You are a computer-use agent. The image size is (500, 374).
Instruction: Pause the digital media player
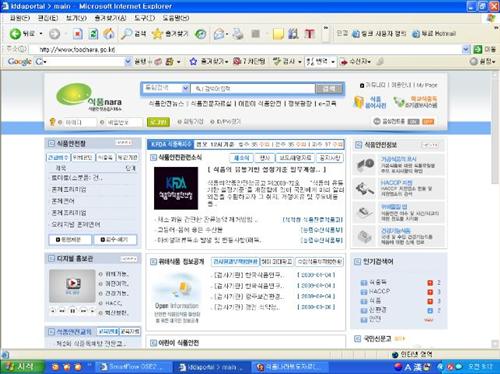72,311
